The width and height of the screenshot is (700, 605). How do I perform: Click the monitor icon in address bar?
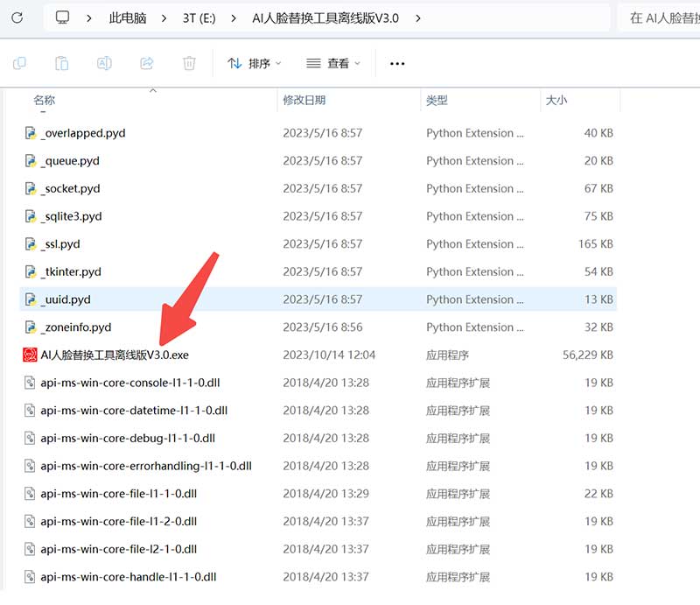coord(62,18)
